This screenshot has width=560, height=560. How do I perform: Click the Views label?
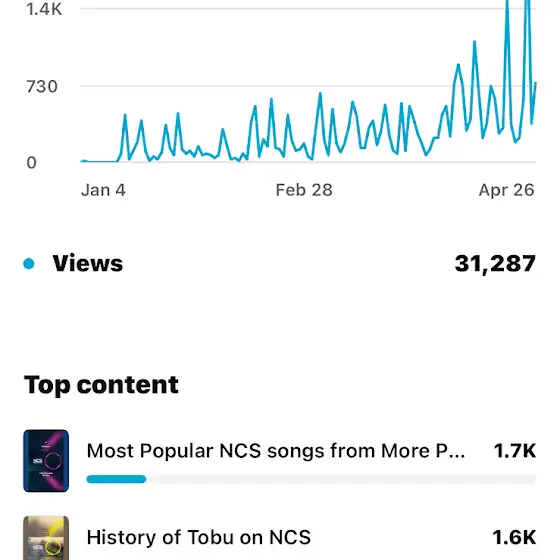[x=88, y=263]
